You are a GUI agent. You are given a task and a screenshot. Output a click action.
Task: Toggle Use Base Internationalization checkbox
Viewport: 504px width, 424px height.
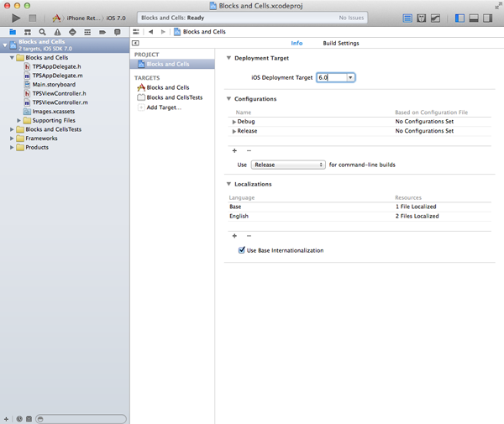pos(242,250)
